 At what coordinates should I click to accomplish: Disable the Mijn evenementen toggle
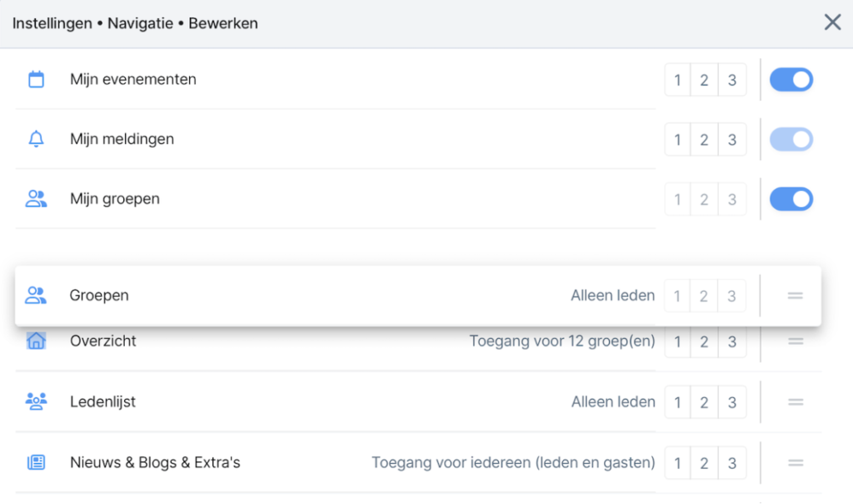click(x=791, y=80)
